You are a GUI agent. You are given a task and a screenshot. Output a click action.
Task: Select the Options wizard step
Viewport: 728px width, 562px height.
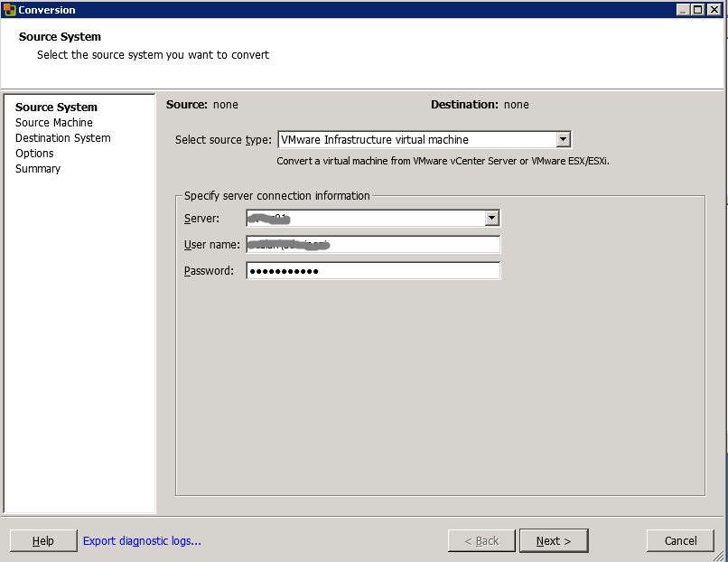pos(34,154)
